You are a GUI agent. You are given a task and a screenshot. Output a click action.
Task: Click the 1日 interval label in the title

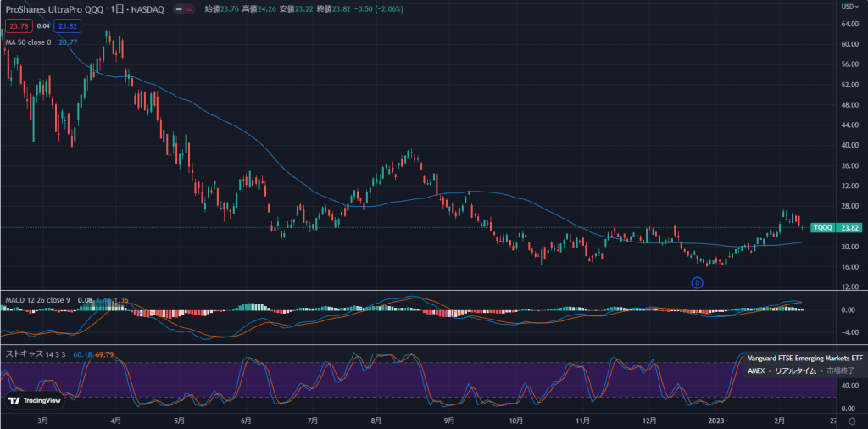(115, 9)
